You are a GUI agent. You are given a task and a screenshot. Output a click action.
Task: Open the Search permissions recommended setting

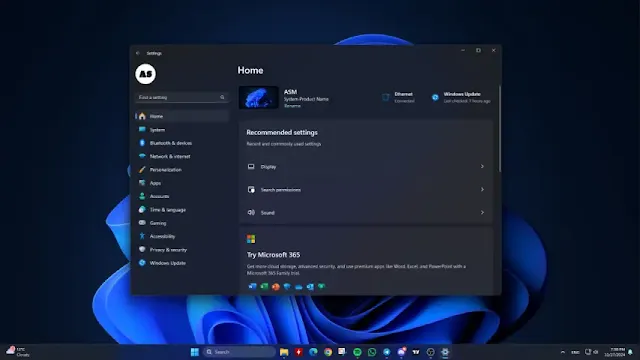click(x=366, y=190)
